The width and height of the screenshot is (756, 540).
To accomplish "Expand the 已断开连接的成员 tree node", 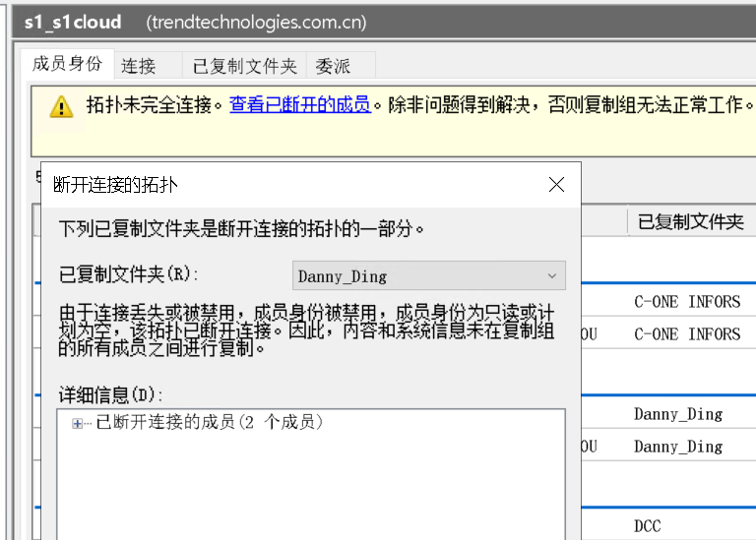I will pos(77,423).
